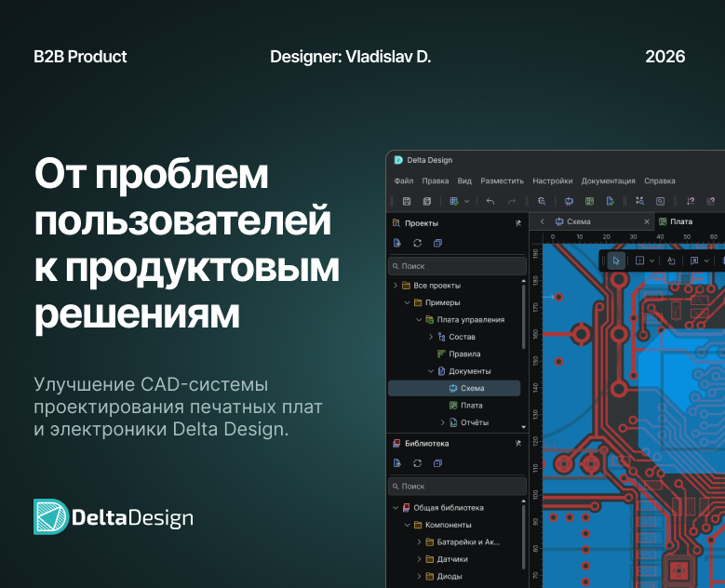This screenshot has height=588, width=725.
Task: Select the cursor pointer tool in the floating toolbar
Action: pos(616,261)
